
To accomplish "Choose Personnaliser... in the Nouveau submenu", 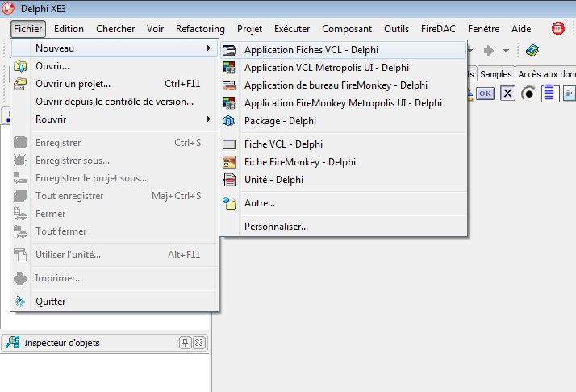I will coord(344,227).
